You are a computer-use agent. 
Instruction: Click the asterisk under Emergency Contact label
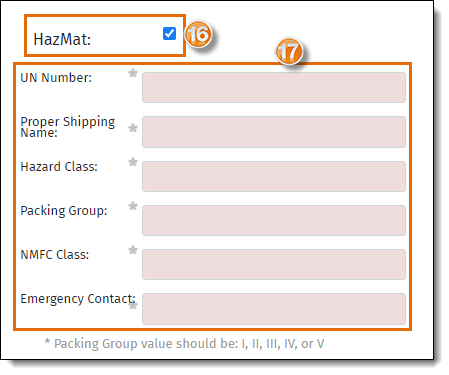pyautogui.click(x=133, y=305)
